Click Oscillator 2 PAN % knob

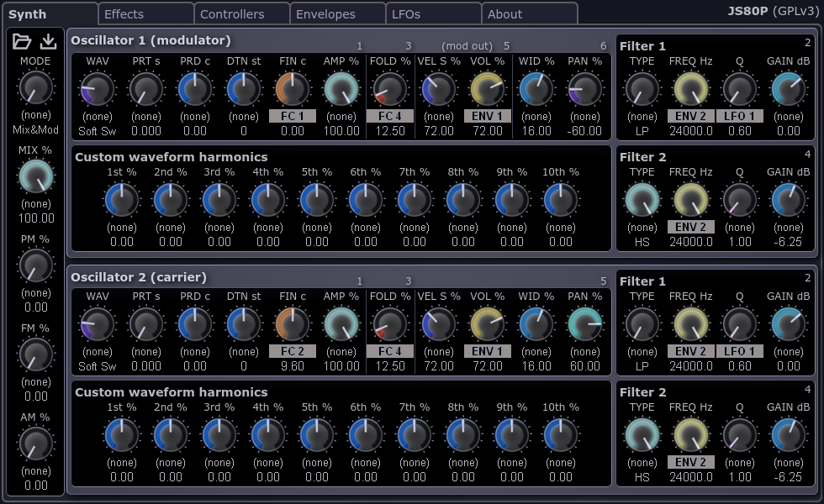[x=585, y=324]
